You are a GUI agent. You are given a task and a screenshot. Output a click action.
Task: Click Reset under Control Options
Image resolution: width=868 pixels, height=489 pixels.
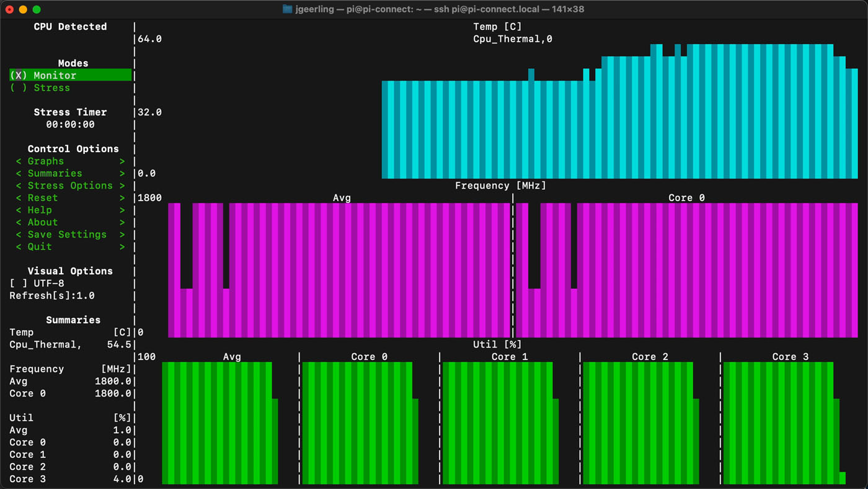(x=69, y=197)
